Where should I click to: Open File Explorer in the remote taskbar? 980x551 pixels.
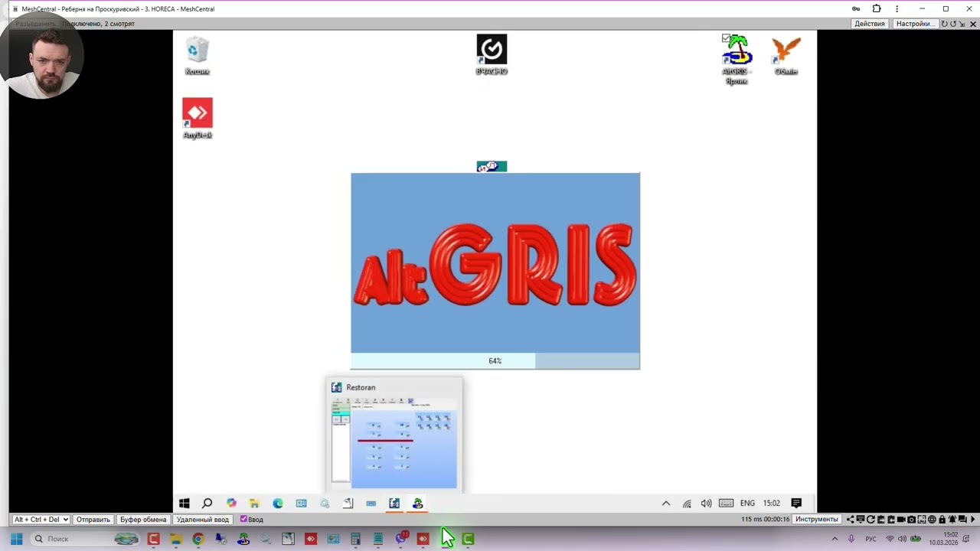tap(254, 503)
